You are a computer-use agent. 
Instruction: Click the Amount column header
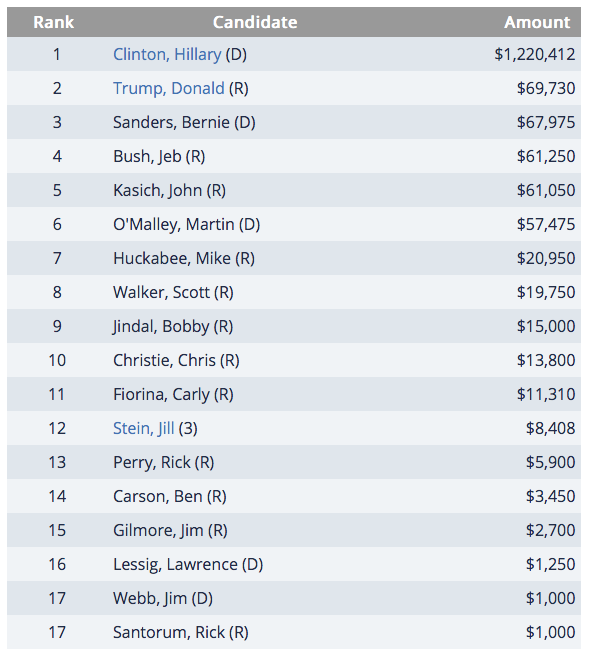pyautogui.click(x=537, y=22)
